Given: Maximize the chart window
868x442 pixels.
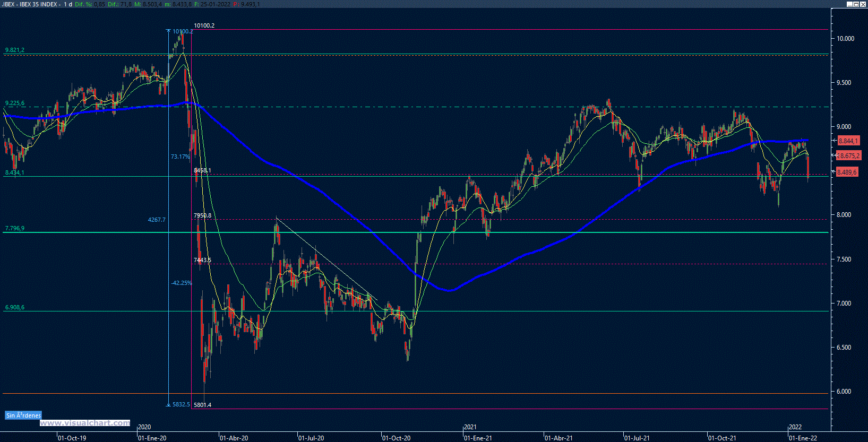Looking at the screenshot, I should [856, 4].
